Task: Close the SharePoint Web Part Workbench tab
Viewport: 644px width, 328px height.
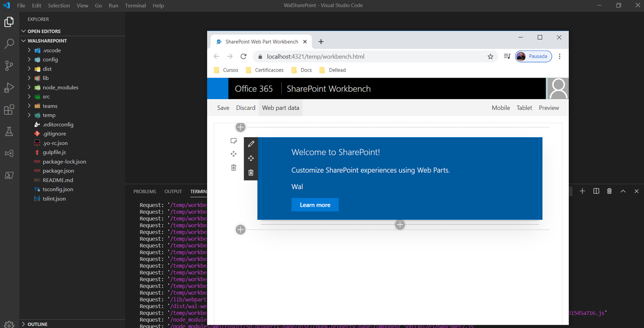Action: click(305, 42)
